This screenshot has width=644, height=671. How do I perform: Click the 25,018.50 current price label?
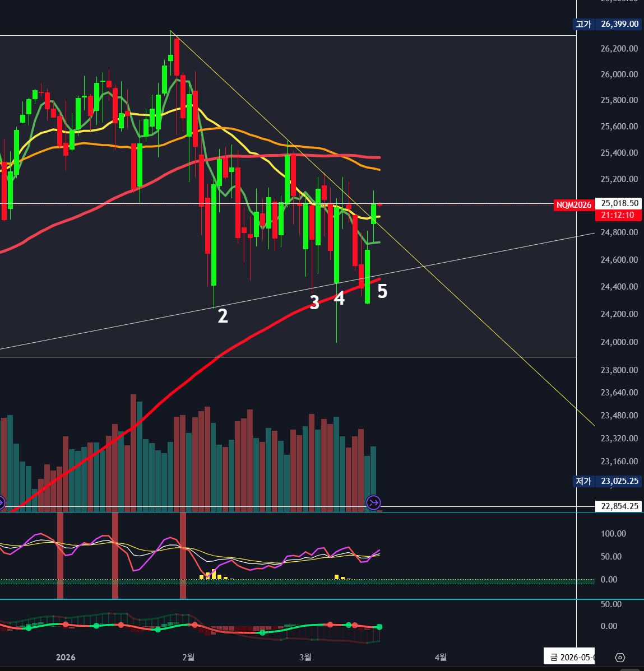coord(619,203)
